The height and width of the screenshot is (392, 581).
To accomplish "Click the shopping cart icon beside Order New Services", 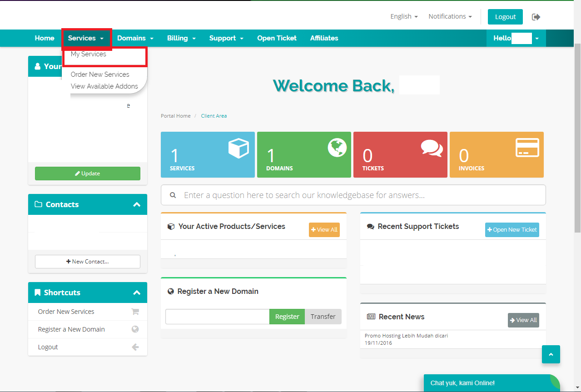I will coord(135,312).
